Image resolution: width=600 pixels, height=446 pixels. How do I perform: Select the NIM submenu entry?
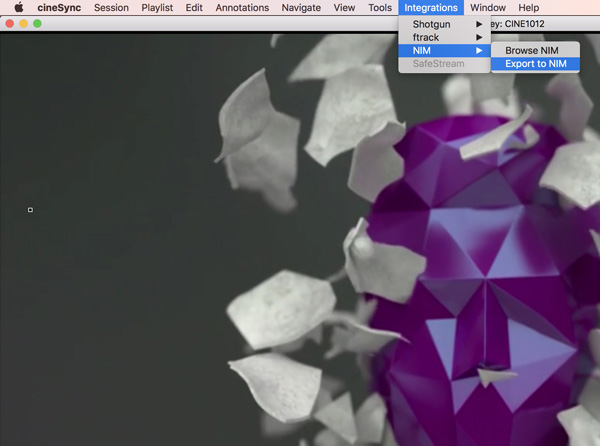[x=444, y=50]
